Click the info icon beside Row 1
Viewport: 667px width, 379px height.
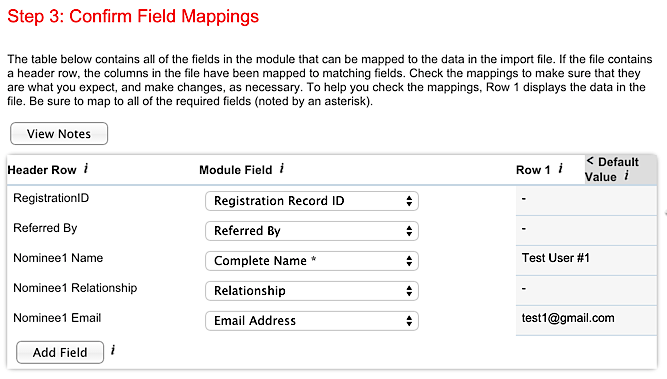[x=561, y=168]
